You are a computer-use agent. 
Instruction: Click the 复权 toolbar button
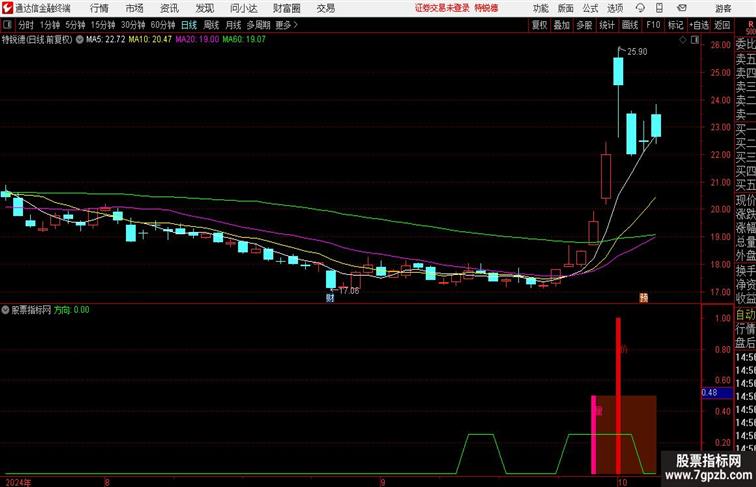540,25
